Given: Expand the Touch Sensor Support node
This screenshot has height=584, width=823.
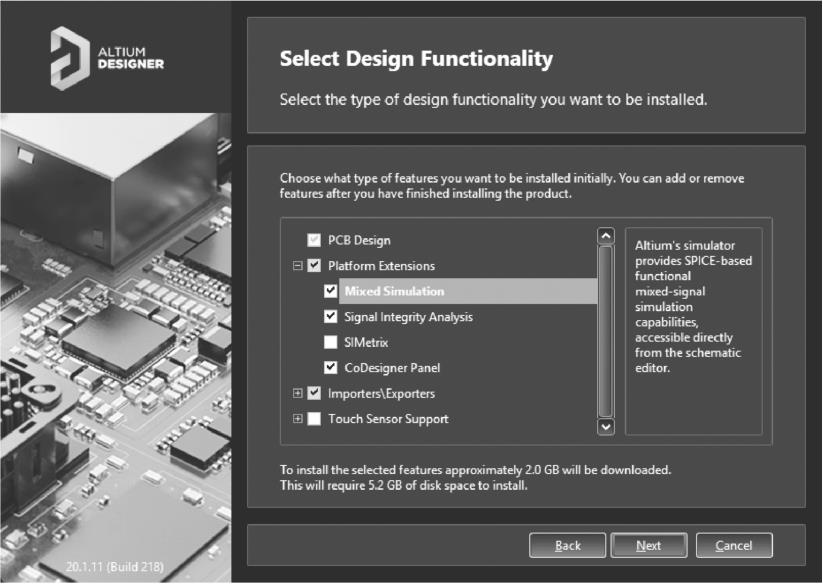Looking at the screenshot, I should pos(298,419).
